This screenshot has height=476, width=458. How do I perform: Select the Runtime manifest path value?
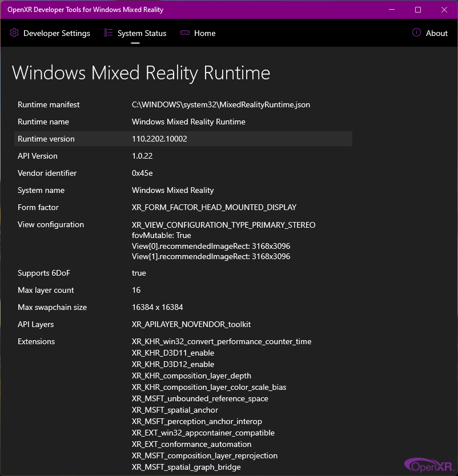point(221,105)
